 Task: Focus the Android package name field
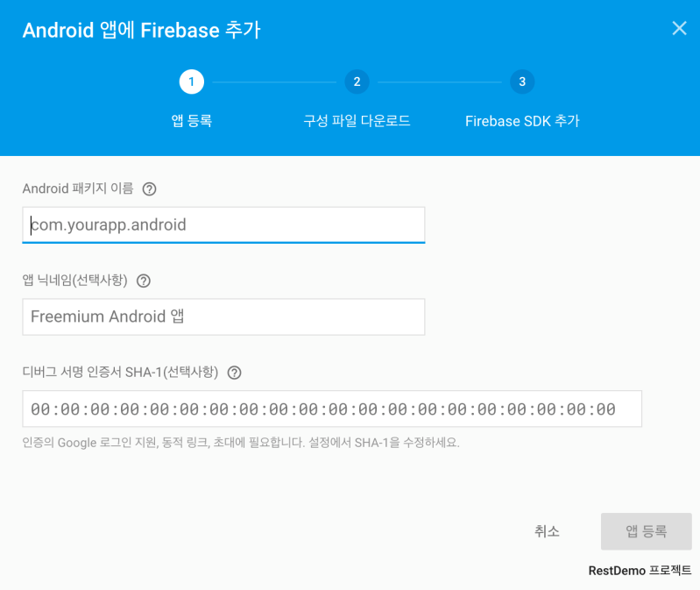click(223, 225)
